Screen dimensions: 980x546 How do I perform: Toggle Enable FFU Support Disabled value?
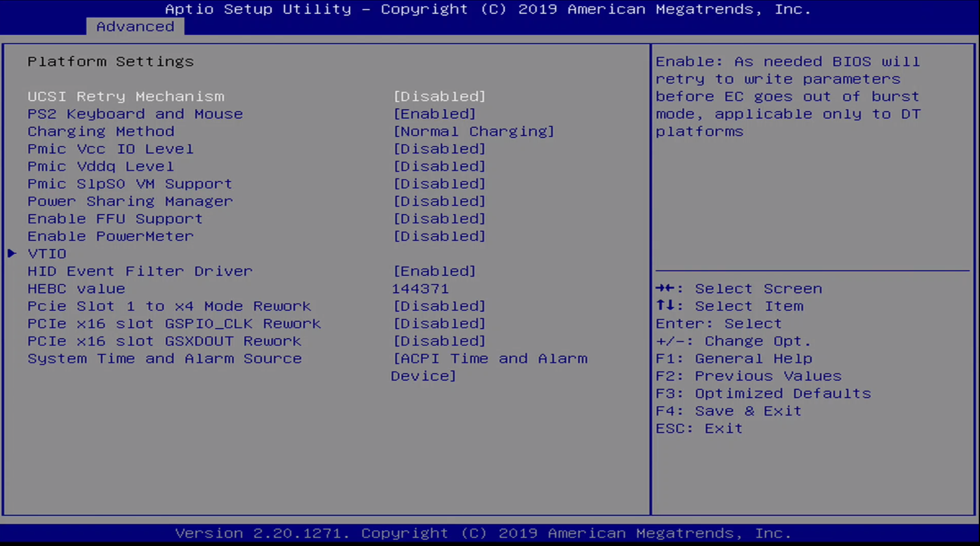[439, 219]
